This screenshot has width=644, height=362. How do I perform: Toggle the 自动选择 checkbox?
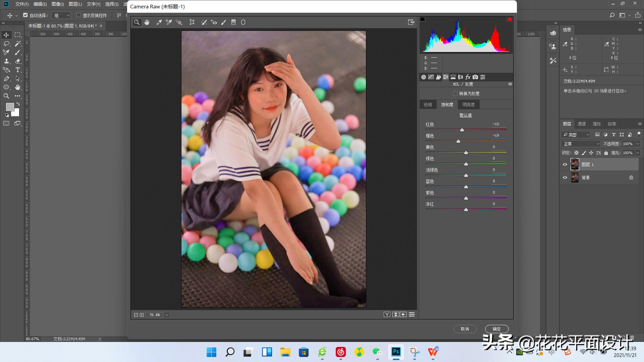[25, 15]
